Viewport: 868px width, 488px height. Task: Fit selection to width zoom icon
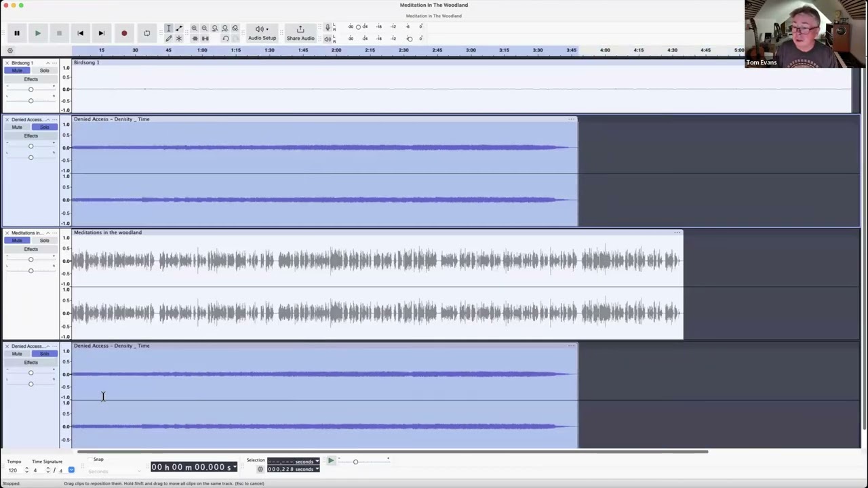tap(215, 28)
